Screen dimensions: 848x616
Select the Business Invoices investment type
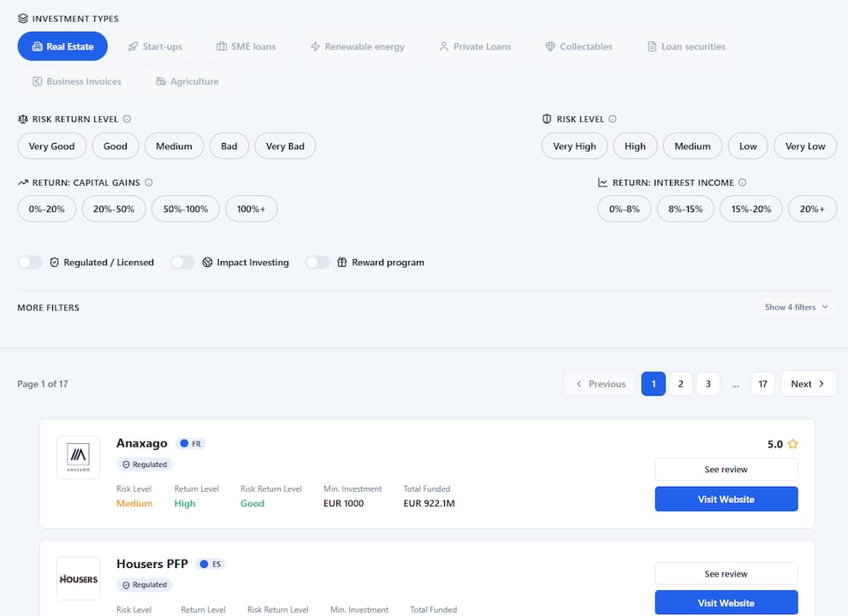77,81
